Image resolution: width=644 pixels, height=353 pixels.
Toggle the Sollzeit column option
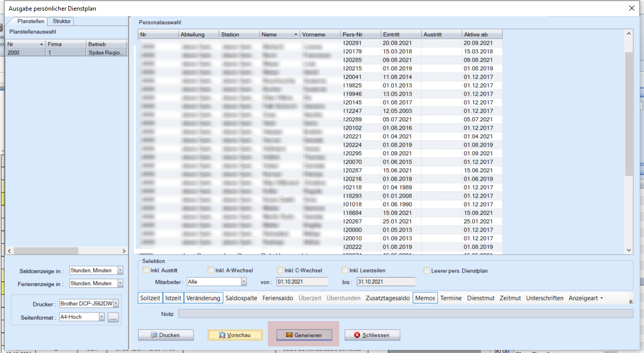tap(150, 298)
